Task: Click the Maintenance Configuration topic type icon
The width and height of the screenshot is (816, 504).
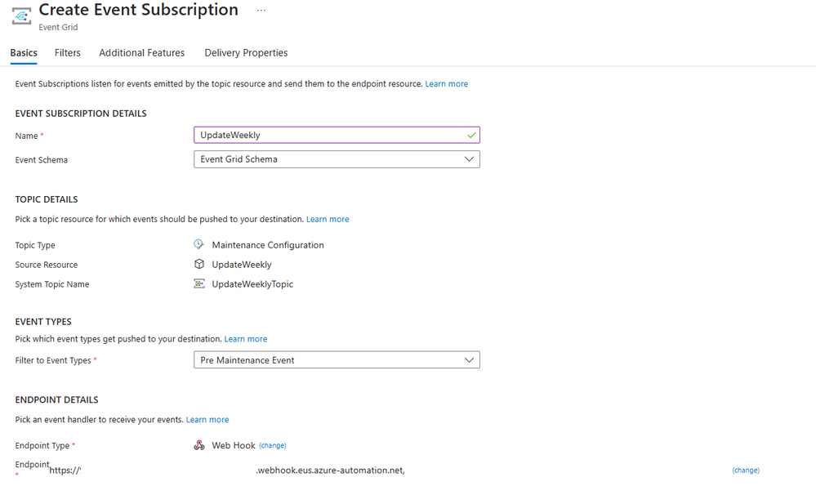Action: (x=199, y=244)
